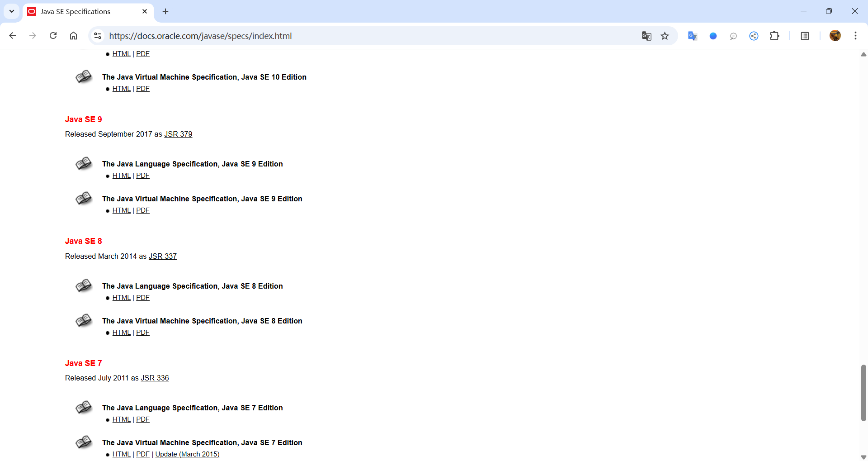This screenshot has height=461, width=868.
Task: Click the scrollbar up arrow
Action: point(863,54)
